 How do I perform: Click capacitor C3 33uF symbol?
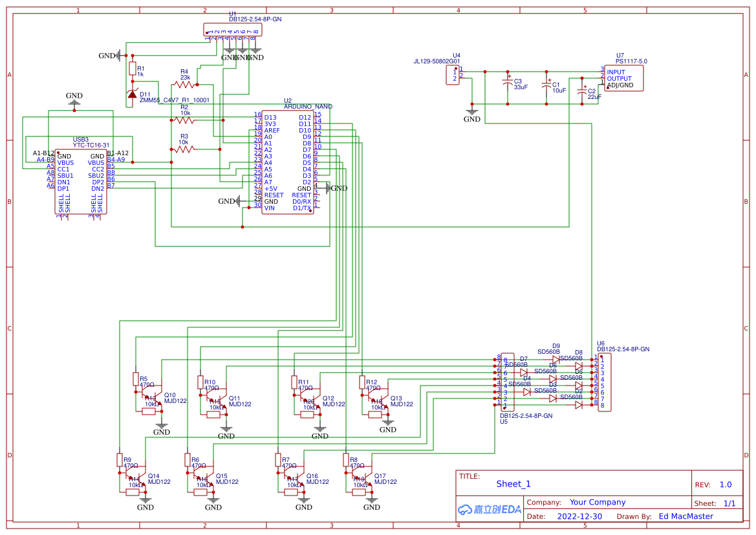tap(508, 83)
